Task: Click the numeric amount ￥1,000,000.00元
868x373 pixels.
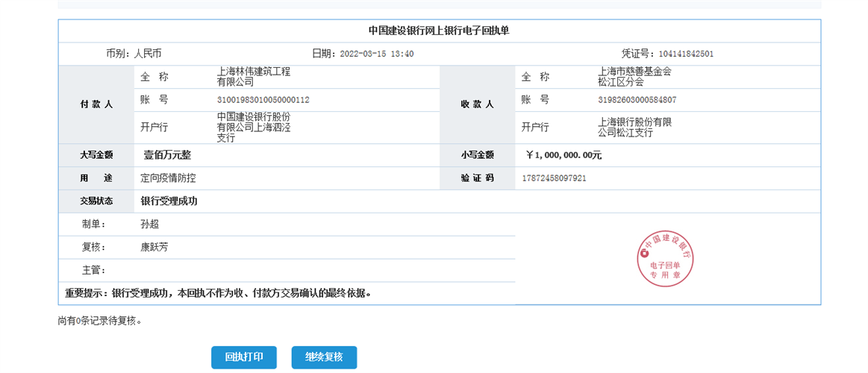Action: 563,155
